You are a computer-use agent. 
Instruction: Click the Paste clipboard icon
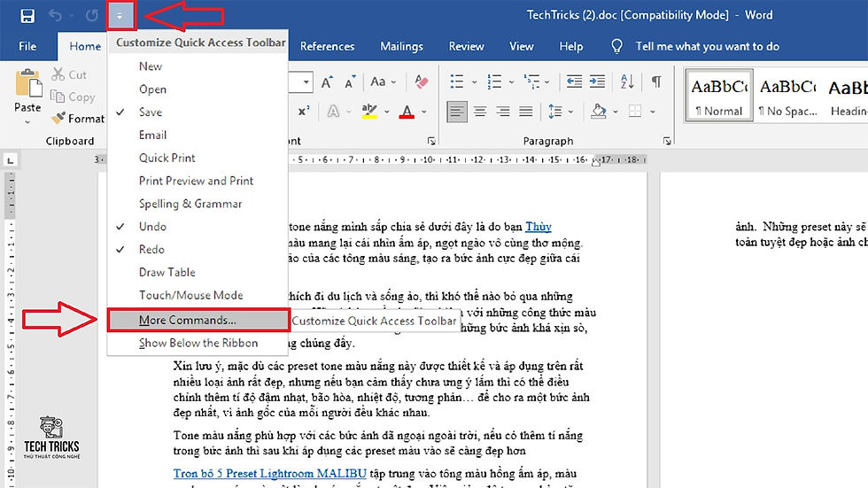[28, 83]
